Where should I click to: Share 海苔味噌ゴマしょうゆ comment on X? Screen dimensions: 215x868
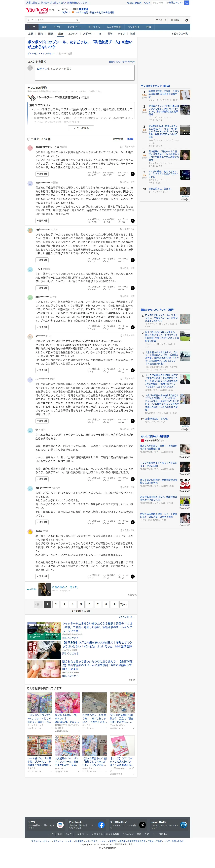(x=133, y=174)
